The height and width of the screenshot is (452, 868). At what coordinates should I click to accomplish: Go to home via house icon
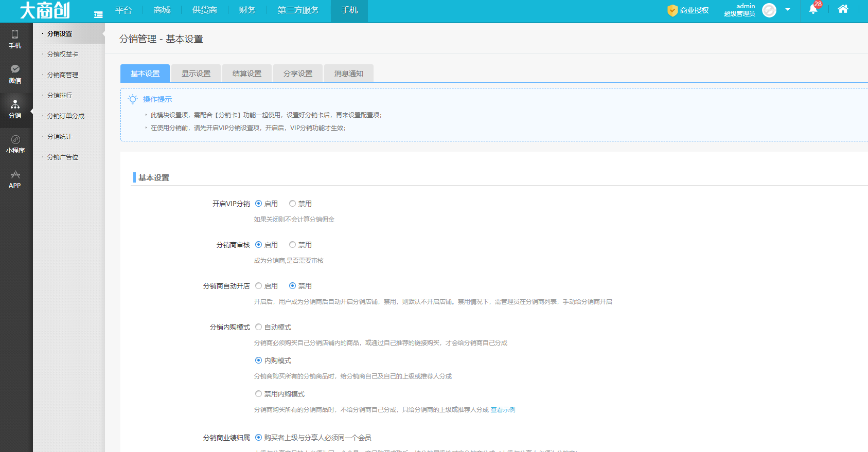tap(843, 9)
